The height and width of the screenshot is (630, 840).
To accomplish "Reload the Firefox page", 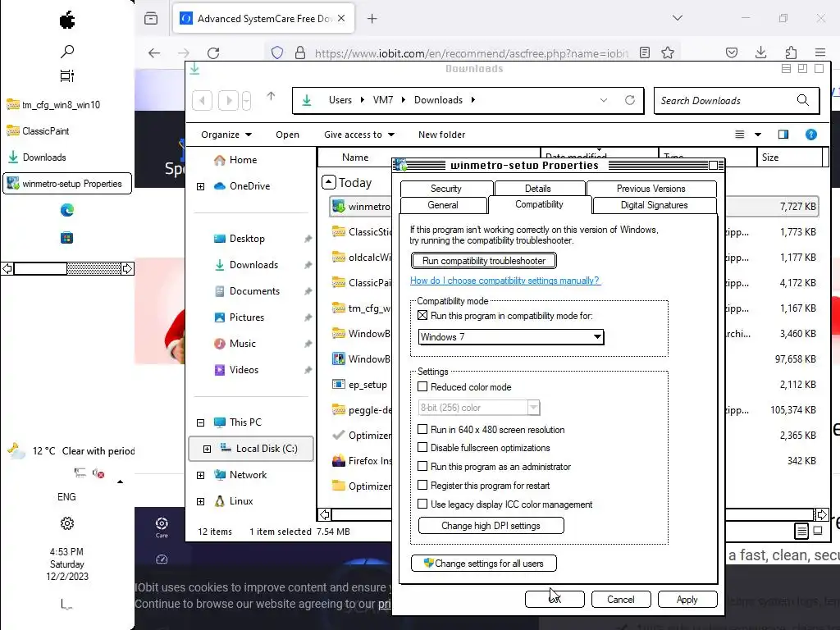I will coord(213,52).
